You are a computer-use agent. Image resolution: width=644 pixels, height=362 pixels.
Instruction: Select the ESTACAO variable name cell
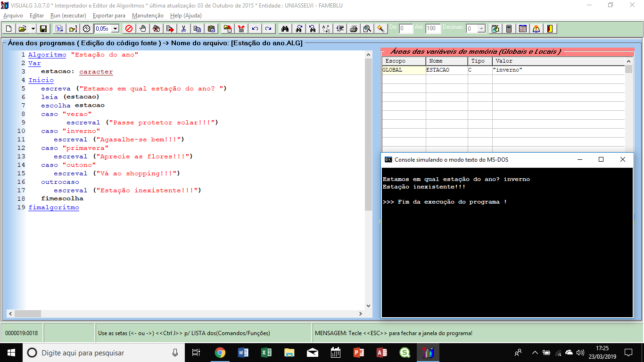[x=447, y=70]
